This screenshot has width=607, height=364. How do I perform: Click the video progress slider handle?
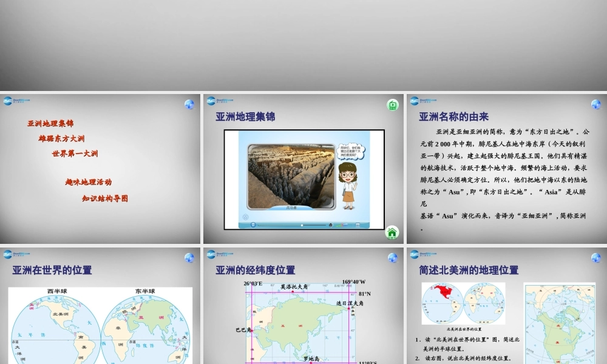pos(302,224)
